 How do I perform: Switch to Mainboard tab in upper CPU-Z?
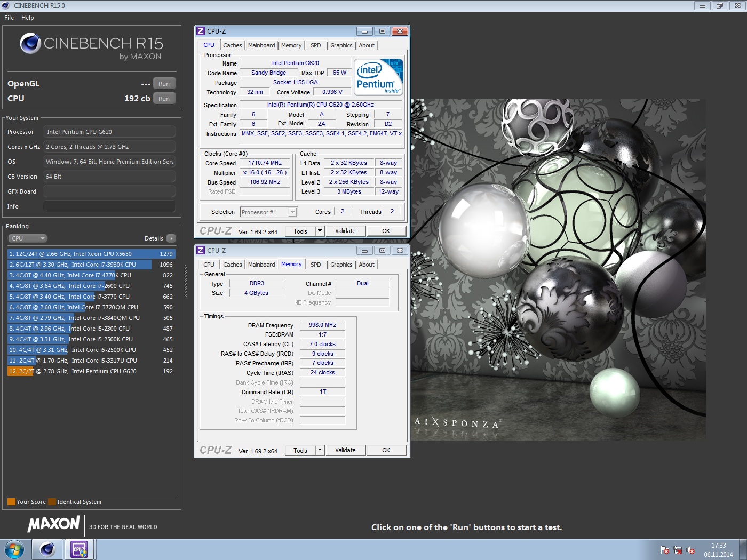[261, 45]
